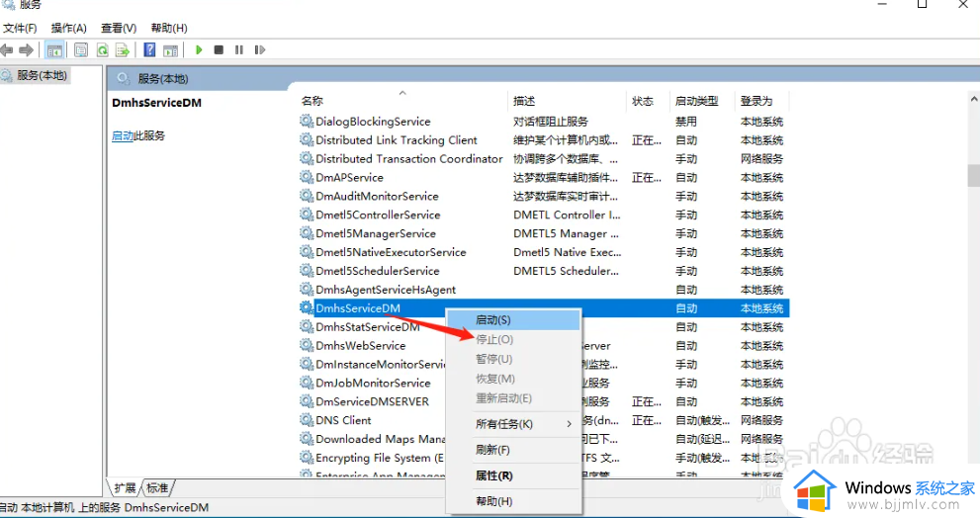Click the gear icon of Dmetl5NativeExecutorService
The image size is (980, 518).
click(x=307, y=252)
